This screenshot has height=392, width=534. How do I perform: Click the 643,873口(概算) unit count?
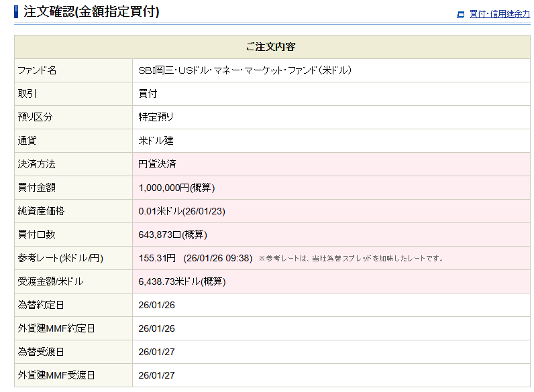click(172, 235)
